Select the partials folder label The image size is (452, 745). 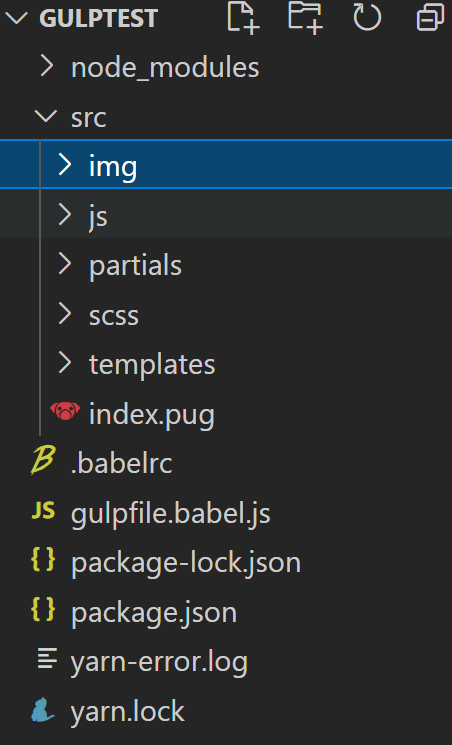coord(135,266)
